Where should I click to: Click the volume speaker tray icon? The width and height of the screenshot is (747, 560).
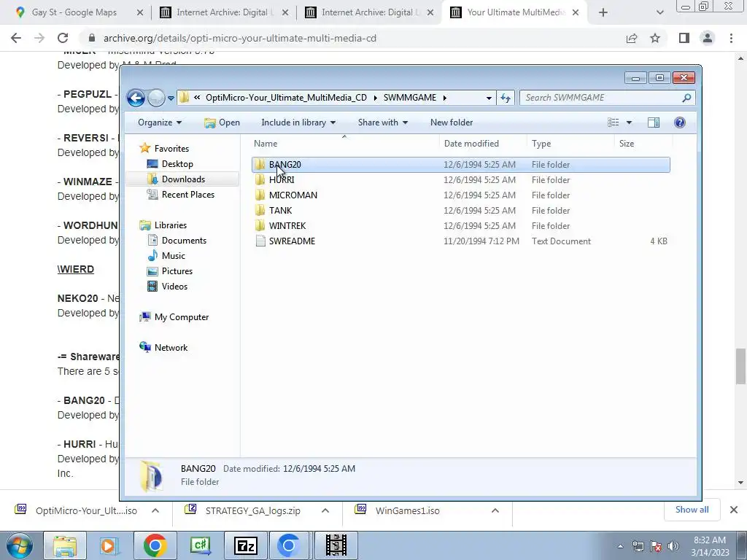coord(673,546)
